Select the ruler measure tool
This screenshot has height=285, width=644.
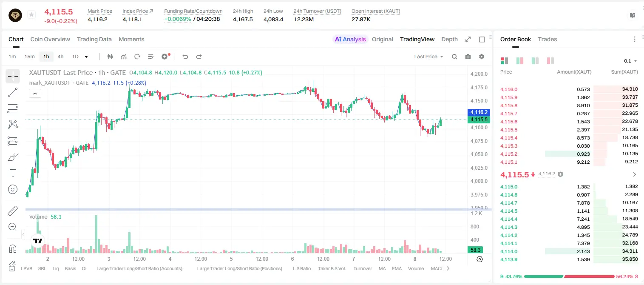click(x=13, y=211)
